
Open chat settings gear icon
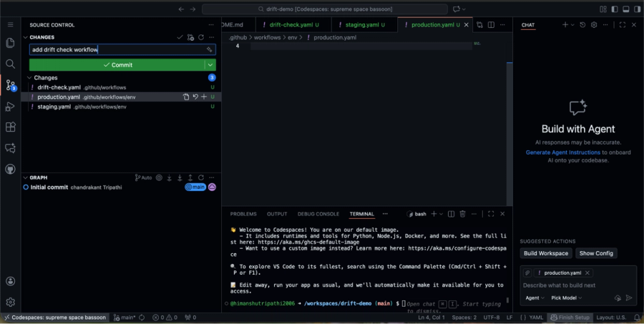click(x=594, y=25)
